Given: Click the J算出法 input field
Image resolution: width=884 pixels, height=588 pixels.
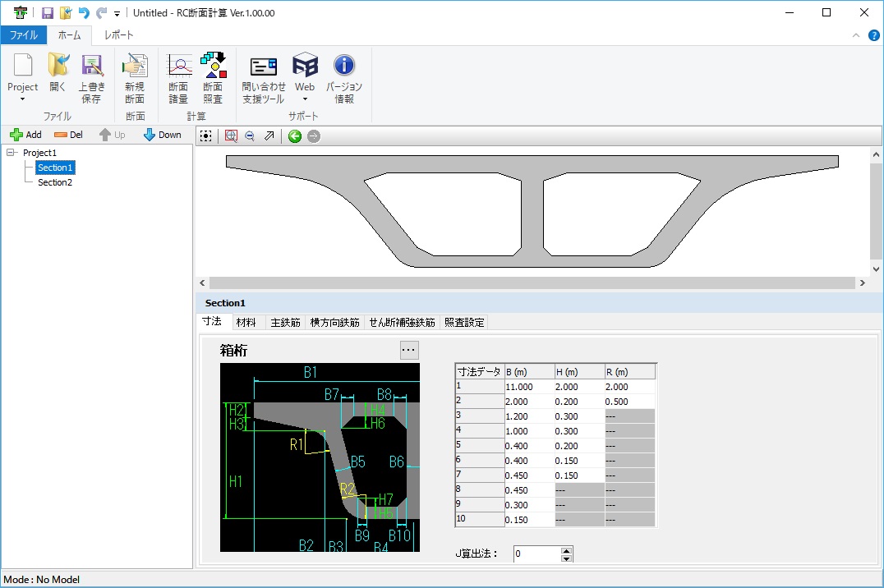Looking at the screenshot, I should pos(537,554).
